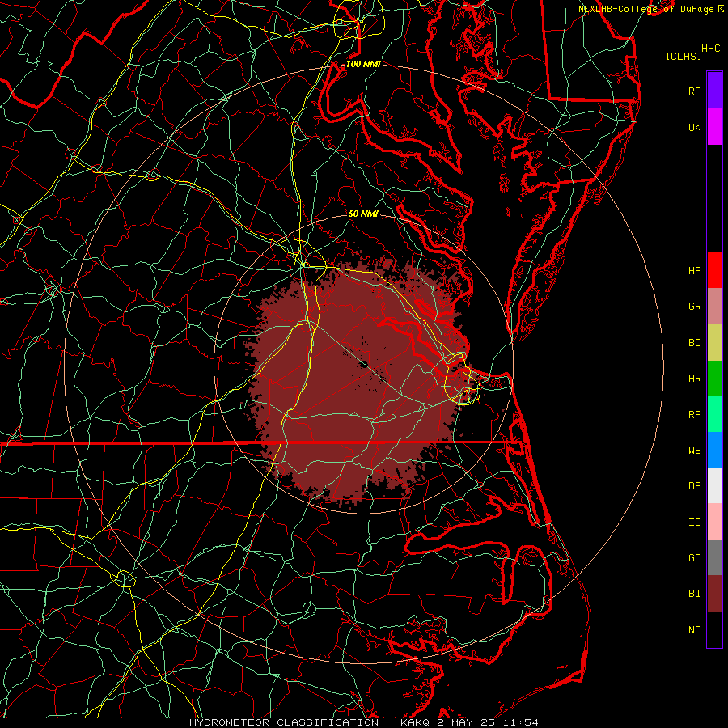Viewport: 728px width, 728px height.
Task: Click the IC light pink color swatch
Action: pos(714,522)
